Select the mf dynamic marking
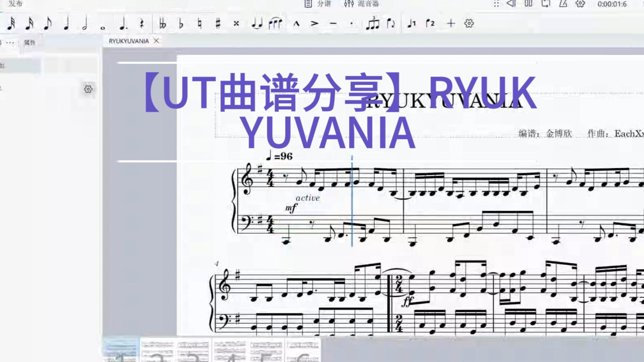This screenshot has height=362, width=644. pos(291,208)
